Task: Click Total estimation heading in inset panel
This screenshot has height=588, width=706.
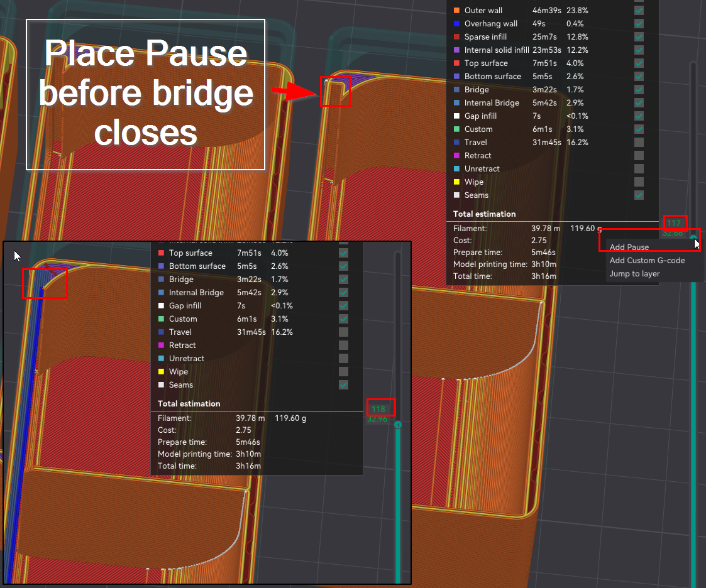Action: point(189,404)
